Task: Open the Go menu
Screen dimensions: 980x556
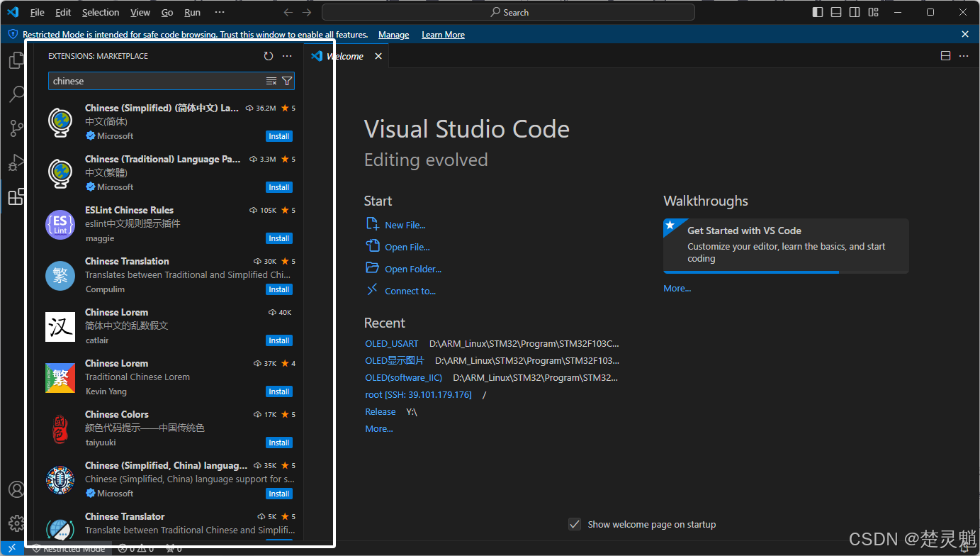Action: 167,12
